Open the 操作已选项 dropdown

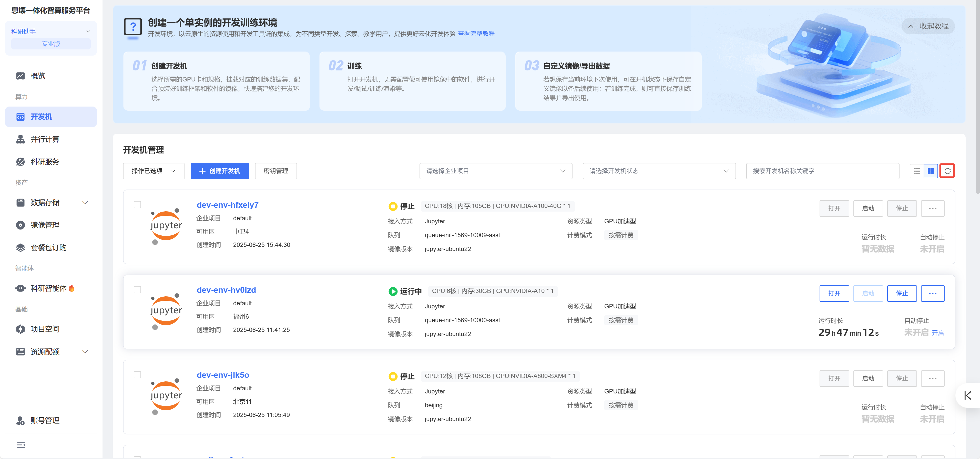coord(154,171)
